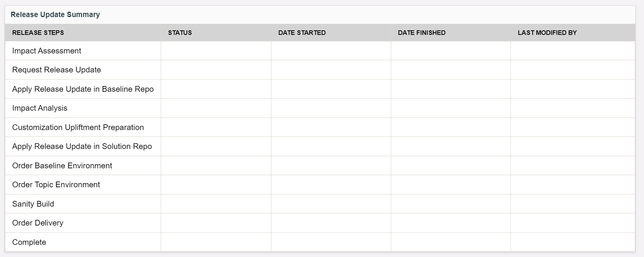Click the LAST MODIFIED BY column header
644x257 pixels.
pos(547,33)
